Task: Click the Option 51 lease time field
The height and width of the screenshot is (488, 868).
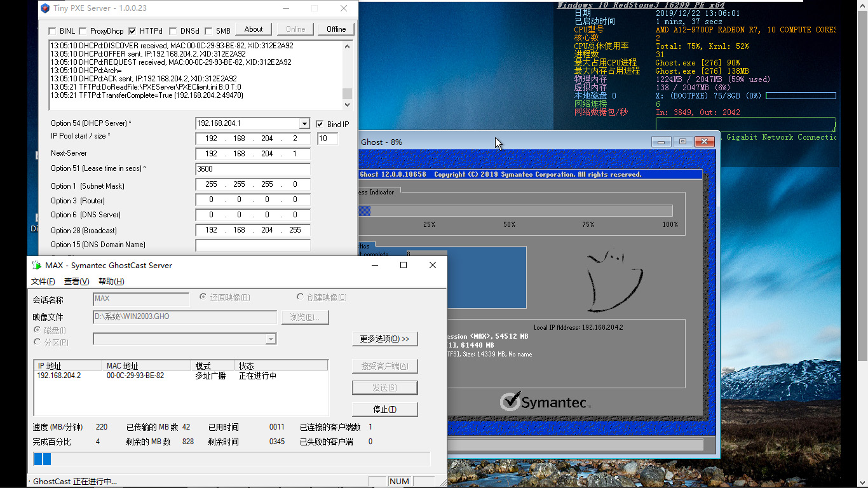Action: point(253,169)
